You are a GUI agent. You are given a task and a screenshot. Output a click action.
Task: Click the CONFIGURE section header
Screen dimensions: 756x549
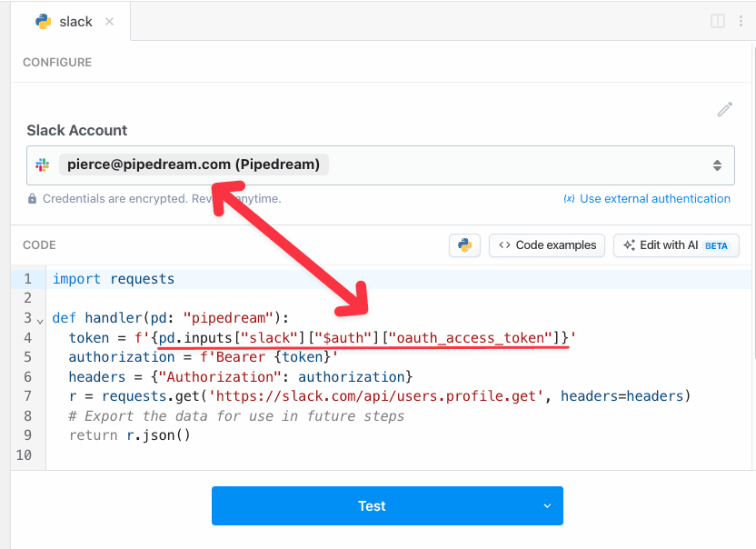(x=57, y=62)
